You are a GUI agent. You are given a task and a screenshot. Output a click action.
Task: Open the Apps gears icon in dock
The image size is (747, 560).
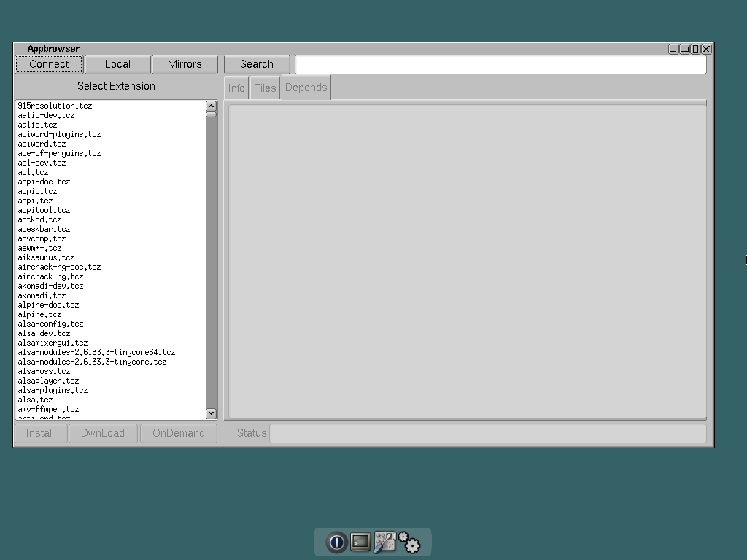[x=409, y=542]
